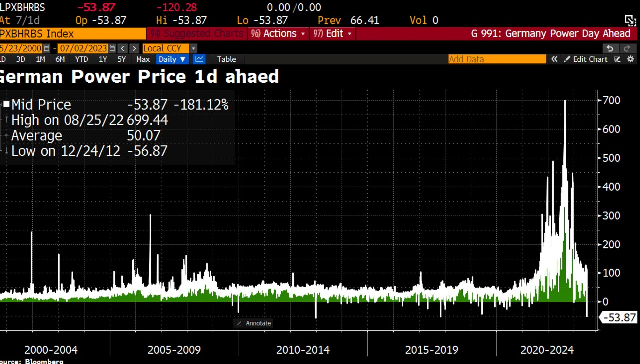The width and height of the screenshot is (640, 364).
Task: Open chart settings gear icon
Action: pyautogui.click(x=630, y=59)
